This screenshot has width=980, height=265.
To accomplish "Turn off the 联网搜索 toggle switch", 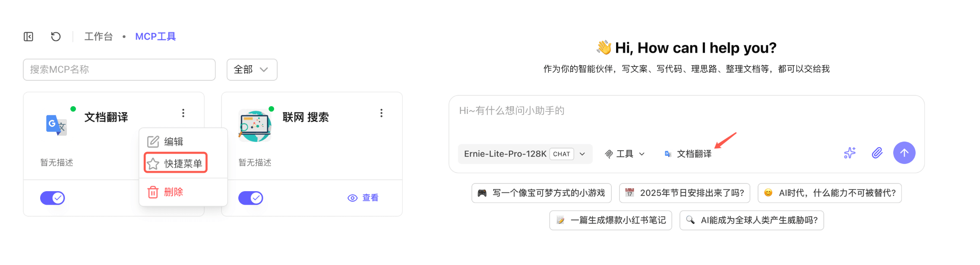I will [251, 198].
